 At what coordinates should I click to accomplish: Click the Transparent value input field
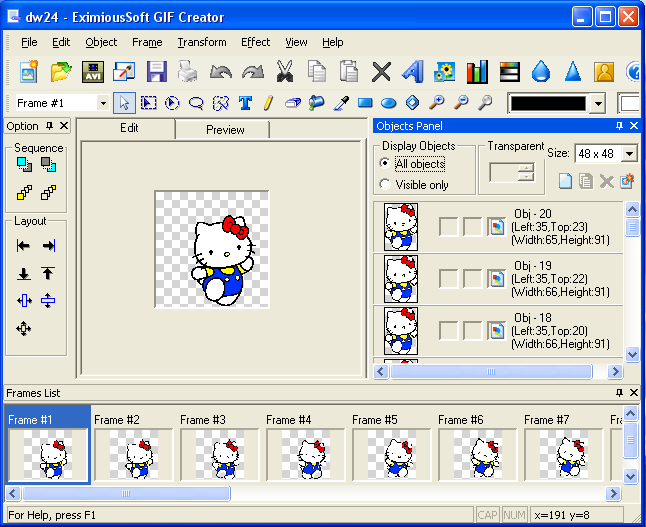coord(503,172)
